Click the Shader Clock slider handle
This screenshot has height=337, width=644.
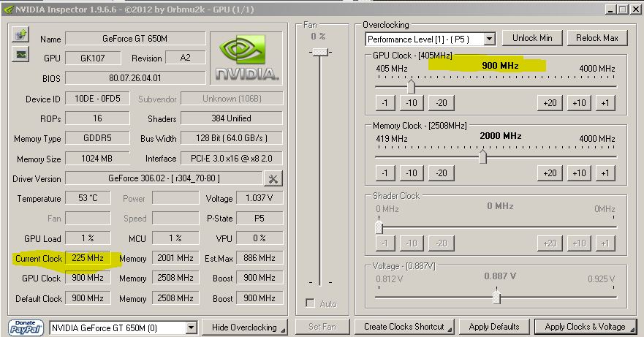379,227
